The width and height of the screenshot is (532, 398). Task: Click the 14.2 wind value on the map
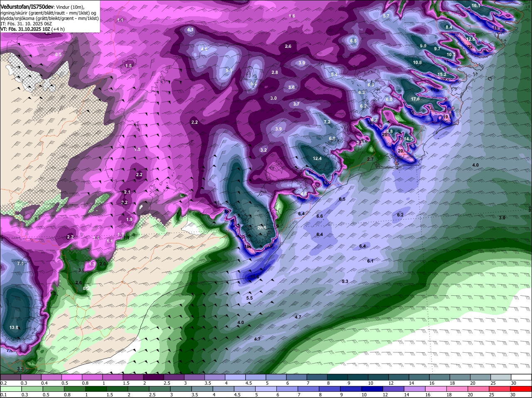(408, 139)
